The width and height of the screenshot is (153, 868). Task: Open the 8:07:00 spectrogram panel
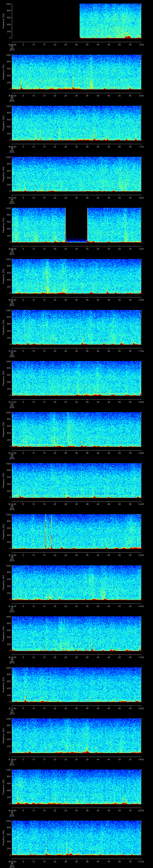[77, 174]
